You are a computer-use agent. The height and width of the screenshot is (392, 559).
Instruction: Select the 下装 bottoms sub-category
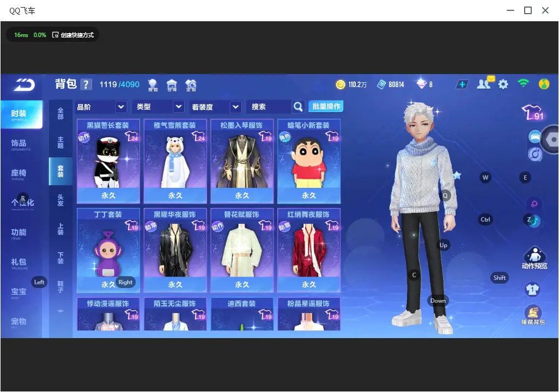60,258
